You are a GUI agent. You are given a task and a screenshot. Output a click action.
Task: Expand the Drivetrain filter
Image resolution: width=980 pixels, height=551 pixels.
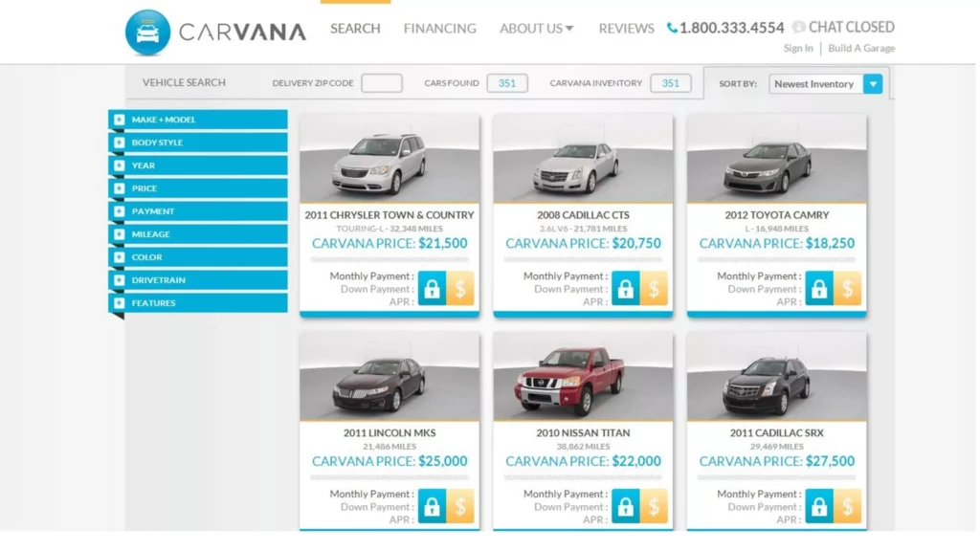[x=198, y=280]
